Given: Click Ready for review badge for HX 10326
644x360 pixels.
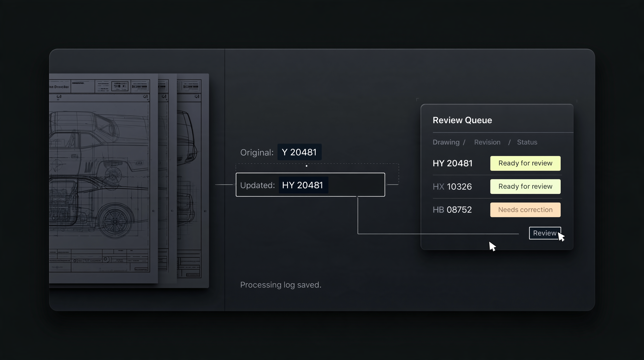Looking at the screenshot, I should (x=525, y=187).
